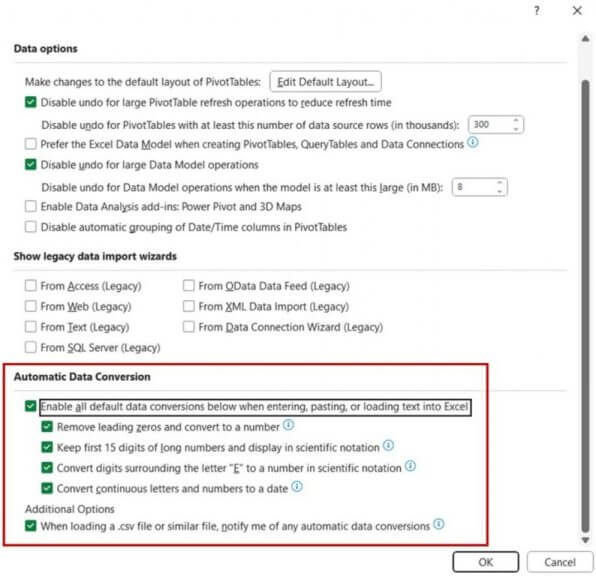Viewport: 596px width, 576px height.
Task: Click info icon beside Excel Data Model option
Action: [x=472, y=143]
